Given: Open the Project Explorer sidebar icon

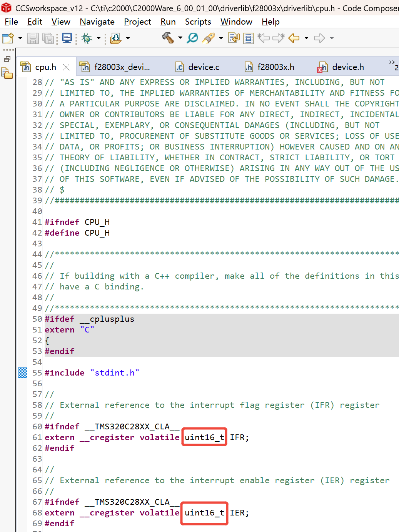Looking at the screenshot, I should (x=7, y=73).
